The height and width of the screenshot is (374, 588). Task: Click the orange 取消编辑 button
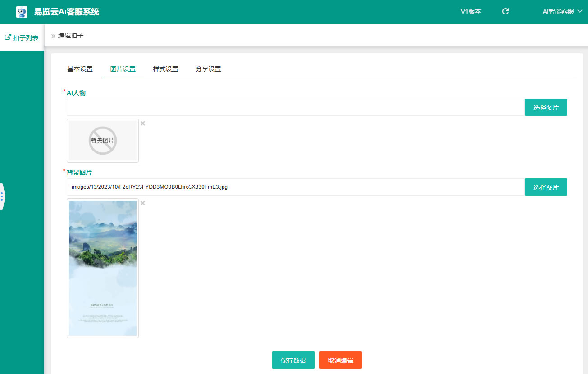coord(340,360)
